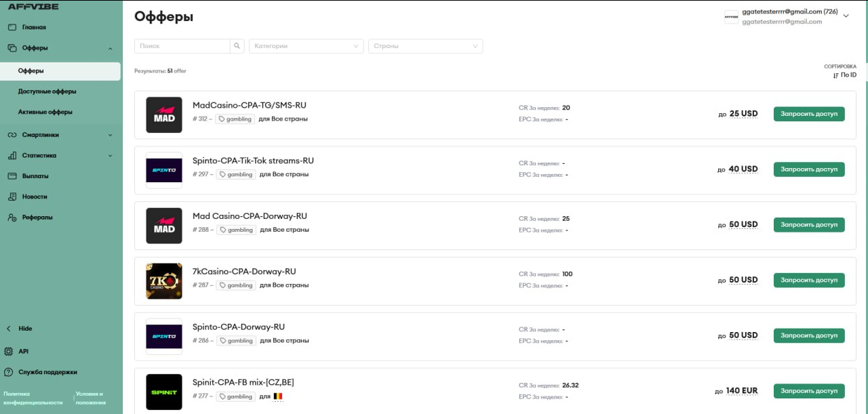Click MAD logo of Mad Casino-CPA-Dorway-RU
Image resolution: width=868 pixels, height=414 pixels.
click(x=164, y=226)
